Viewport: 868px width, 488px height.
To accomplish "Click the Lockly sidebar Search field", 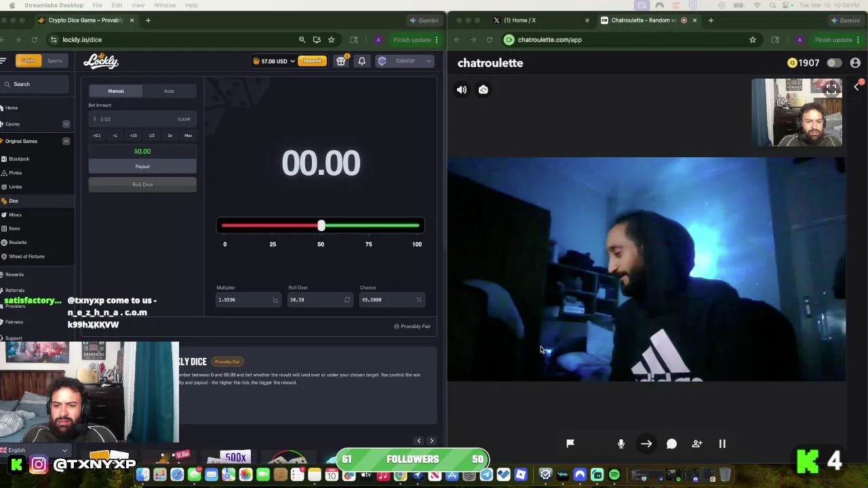I will 35,84.
